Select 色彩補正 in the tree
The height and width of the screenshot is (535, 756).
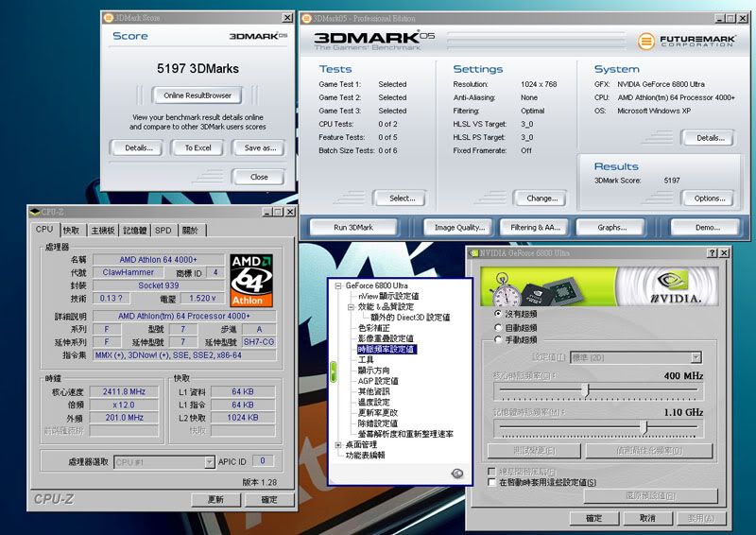[x=373, y=328]
